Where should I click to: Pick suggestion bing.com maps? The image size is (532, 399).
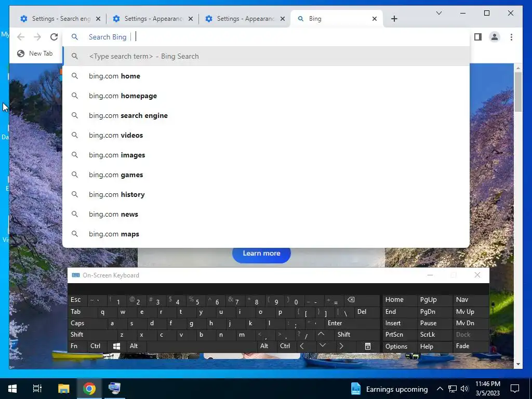[266, 234]
